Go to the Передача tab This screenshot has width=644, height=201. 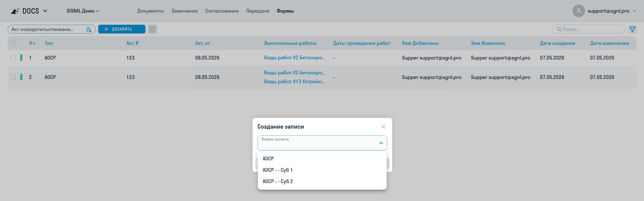(x=258, y=11)
